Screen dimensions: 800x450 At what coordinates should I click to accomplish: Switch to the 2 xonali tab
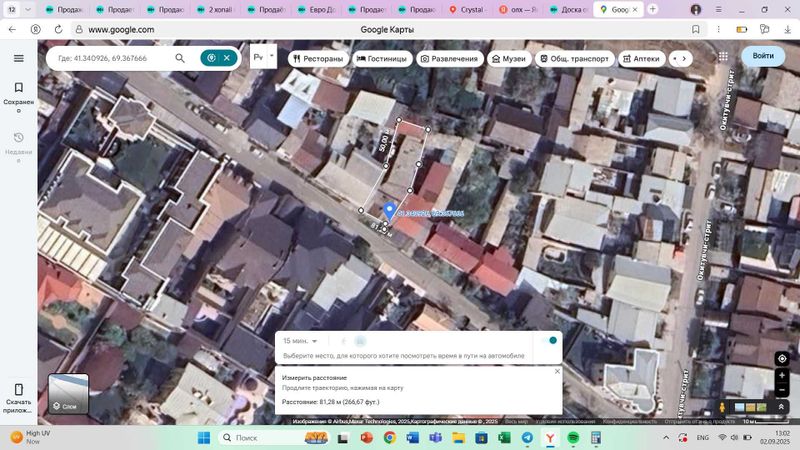[x=215, y=9]
